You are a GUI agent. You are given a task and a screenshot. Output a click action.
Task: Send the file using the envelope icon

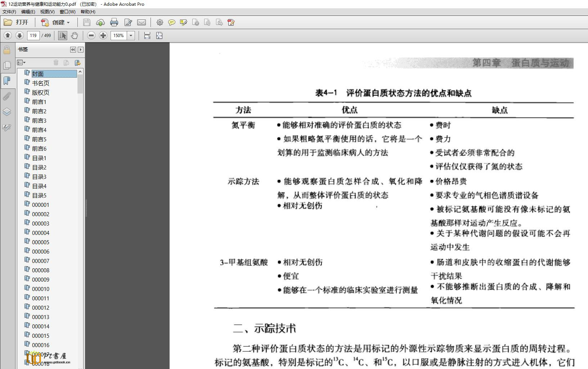(x=142, y=23)
